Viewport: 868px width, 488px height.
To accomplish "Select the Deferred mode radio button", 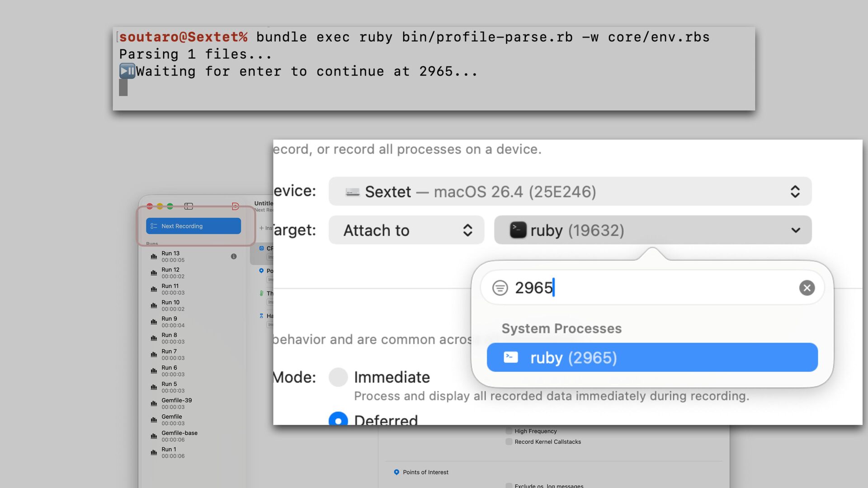I will pyautogui.click(x=338, y=419).
